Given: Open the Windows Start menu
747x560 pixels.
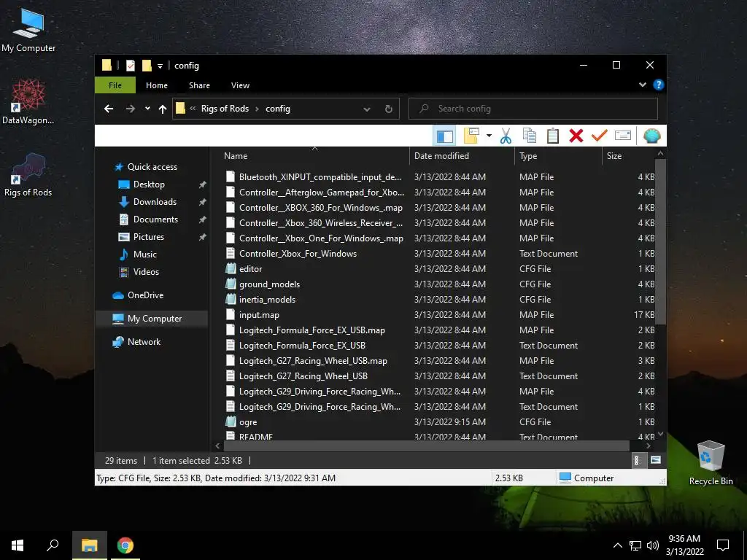Looking at the screenshot, I should click(x=18, y=545).
